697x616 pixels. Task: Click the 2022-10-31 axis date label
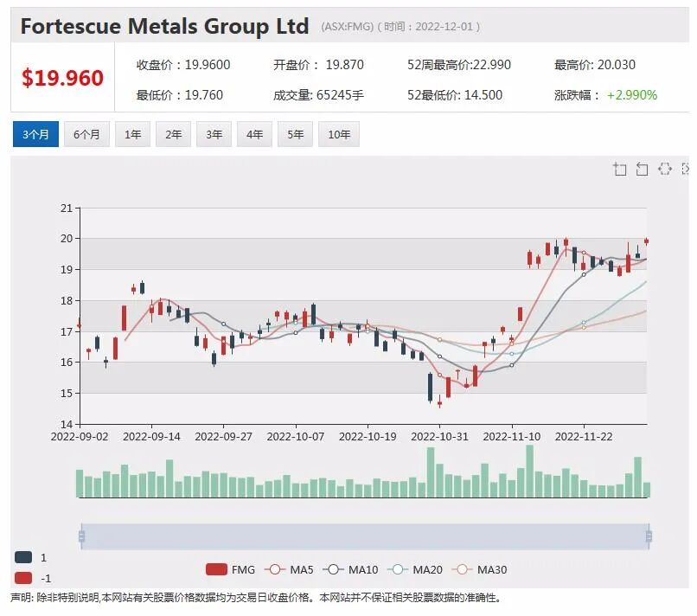coord(439,437)
